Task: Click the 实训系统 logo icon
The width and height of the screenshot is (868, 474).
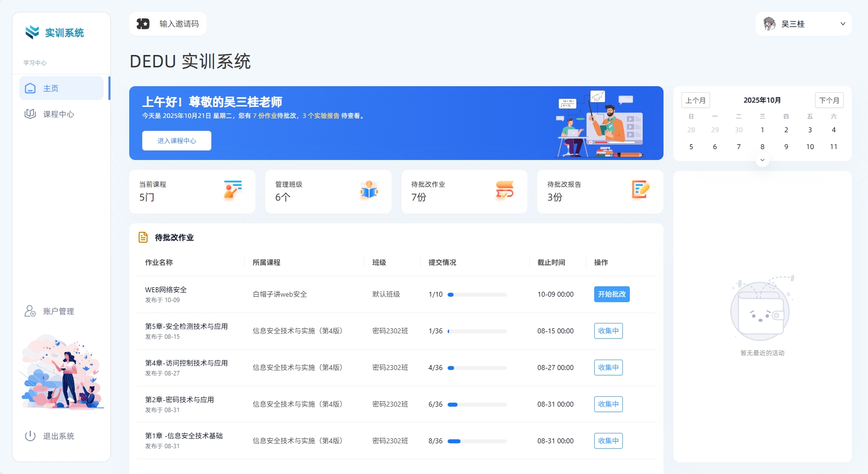Action: point(32,32)
